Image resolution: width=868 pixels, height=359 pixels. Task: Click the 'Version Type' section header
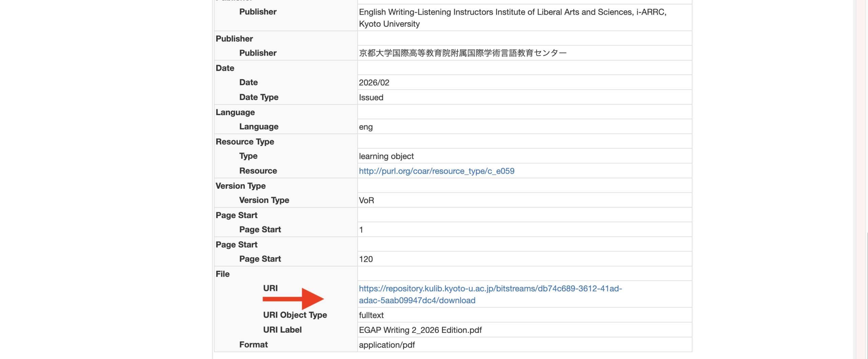pyautogui.click(x=240, y=186)
